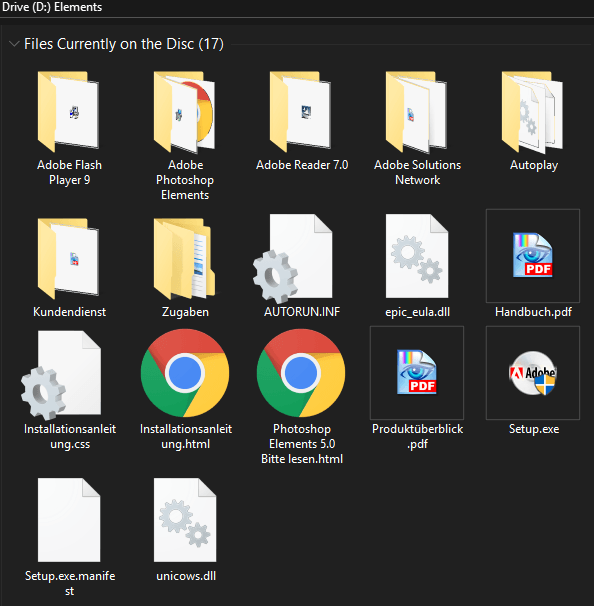Click the 'Adobe Flash Player 9' label text
This screenshot has width=594, height=606.
click(70, 172)
